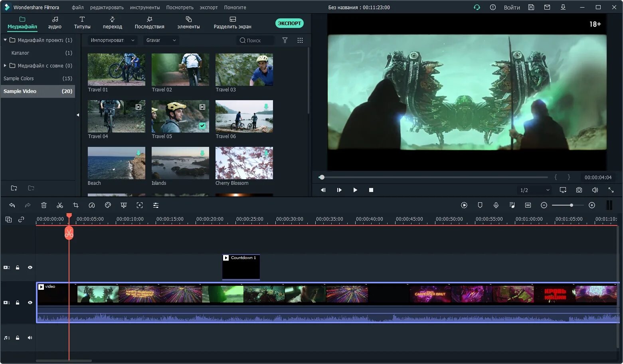Screen dimensions: 623x364
Task: Expand the Медиафайл с совме folder
Action: (x=5, y=65)
